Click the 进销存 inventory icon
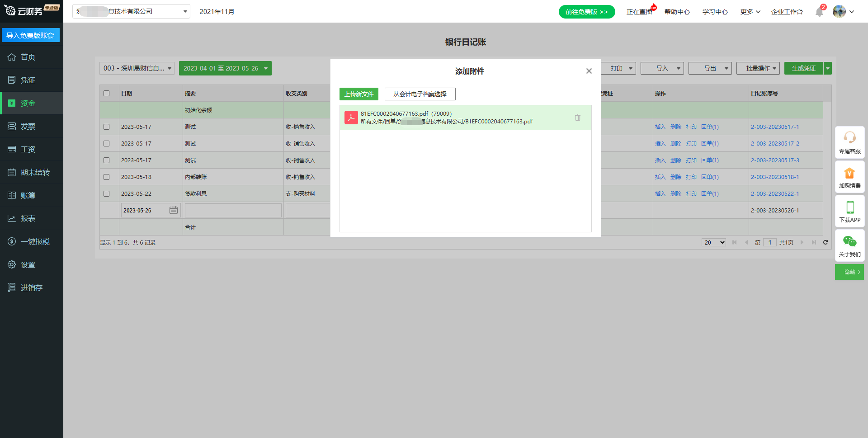 pos(12,287)
